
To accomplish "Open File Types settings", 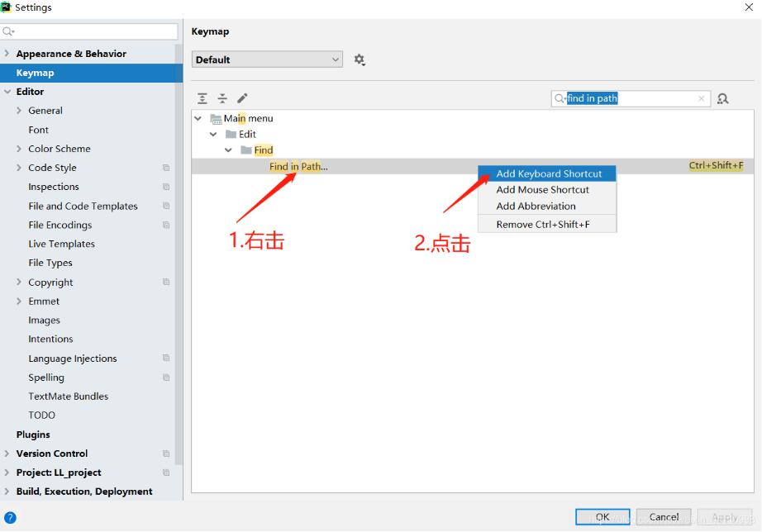I will click(50, 264).
